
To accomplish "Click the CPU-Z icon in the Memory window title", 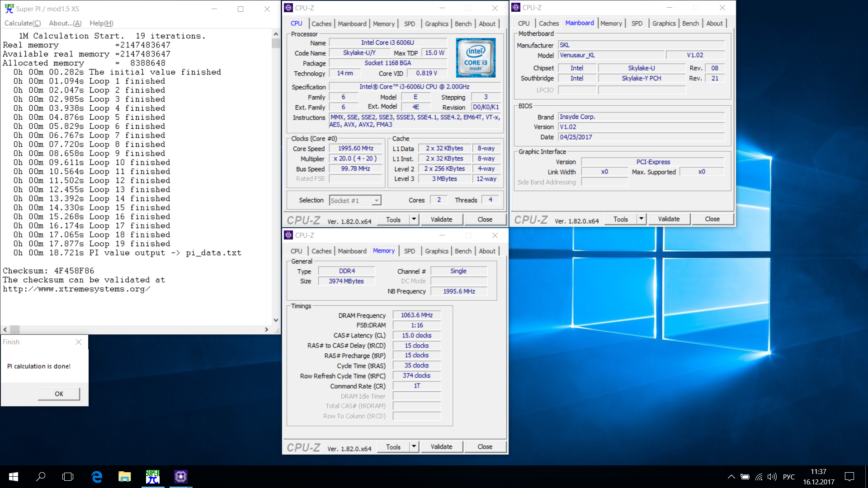I will coord(288,235).
